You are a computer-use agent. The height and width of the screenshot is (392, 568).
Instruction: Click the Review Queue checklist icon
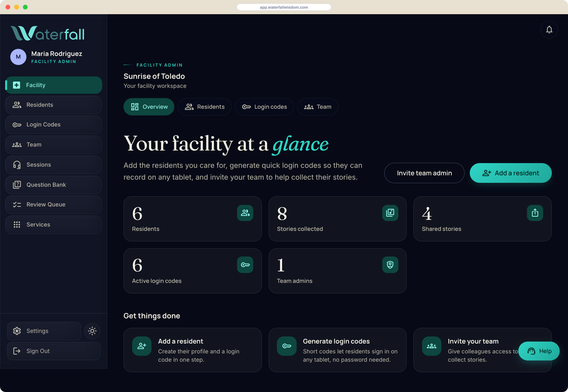pos(17,204)
